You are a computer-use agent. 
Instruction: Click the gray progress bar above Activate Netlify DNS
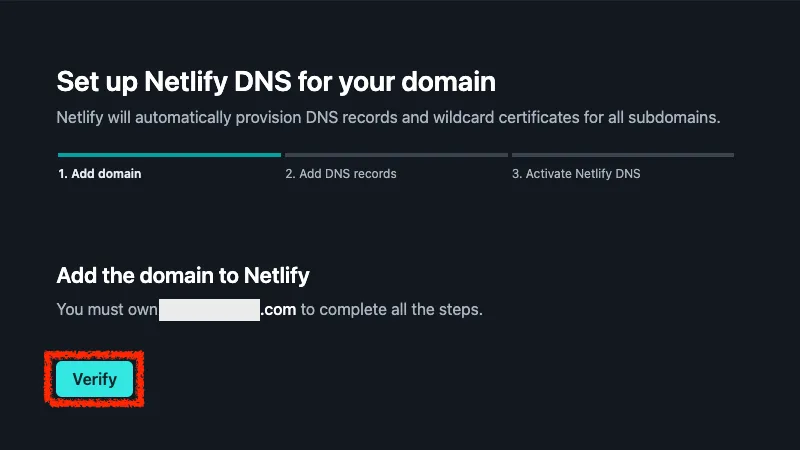622,155
